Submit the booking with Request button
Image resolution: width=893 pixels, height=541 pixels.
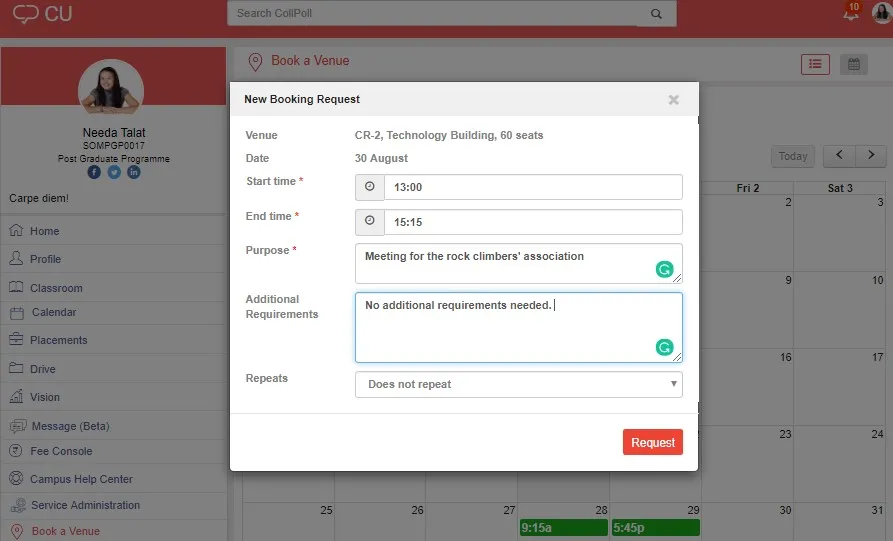[652, 442]
